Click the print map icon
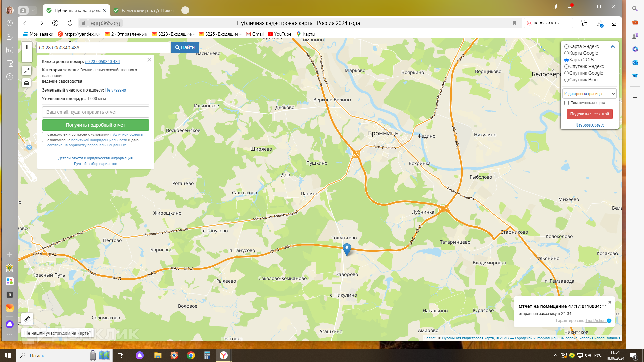644x362 pixels. coord(27,83)
